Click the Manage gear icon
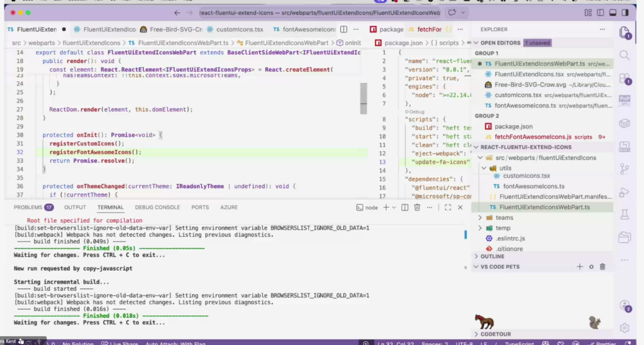The image size is (644, 345). pyautogui.click(x=625, y=328)
